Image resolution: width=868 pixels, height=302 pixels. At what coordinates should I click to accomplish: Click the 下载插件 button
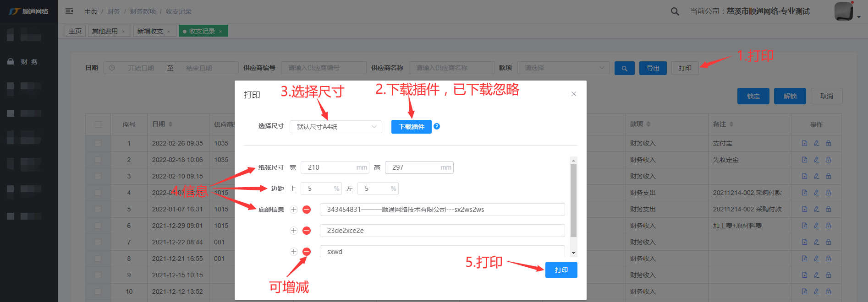(411, 127)
